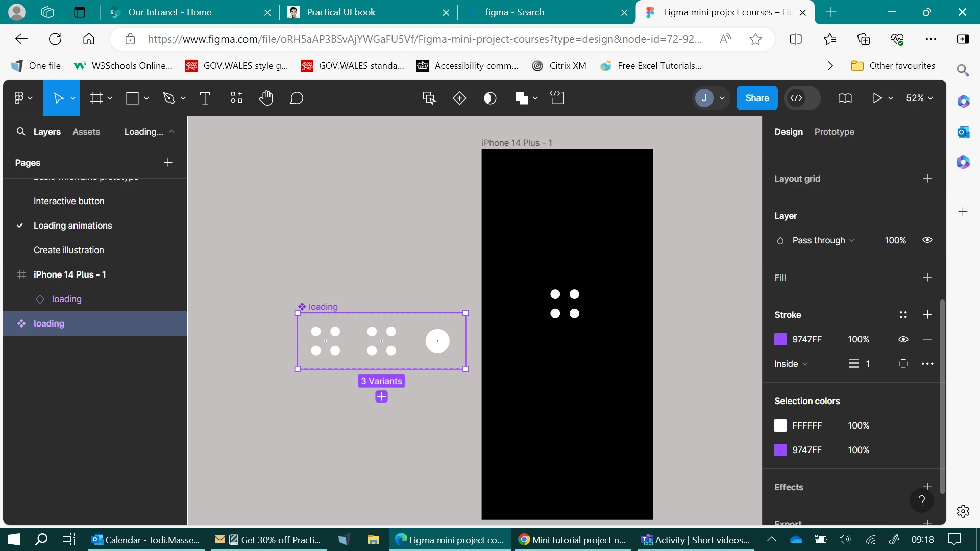The image size is (980, 551).
Task: Open 52% zoom dropdown
Action: [919, 98]
